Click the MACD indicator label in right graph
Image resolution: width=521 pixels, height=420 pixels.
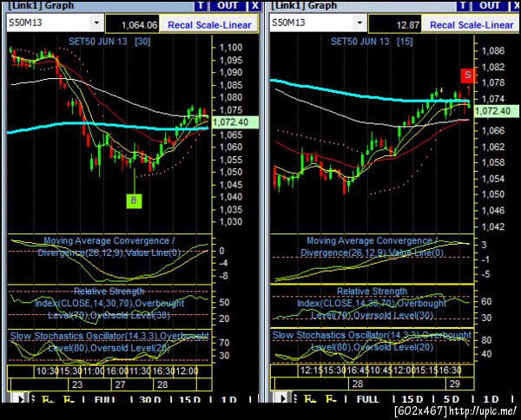[x=372, y=246]
